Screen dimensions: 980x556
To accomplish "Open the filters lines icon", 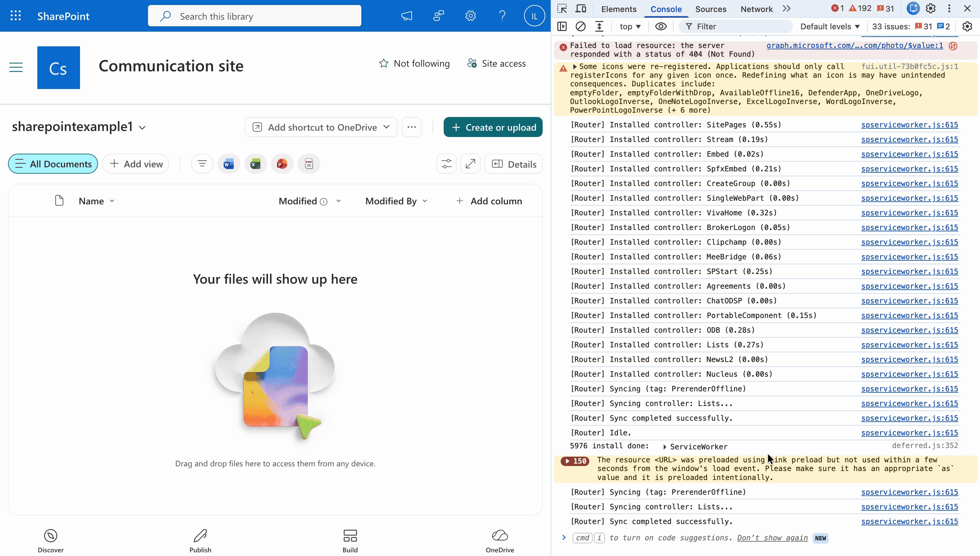I will click(202, 164).
